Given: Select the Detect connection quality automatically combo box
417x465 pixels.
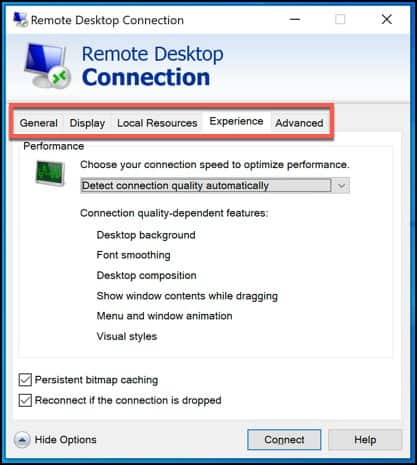Looking at the screenshot, I should (215, 186).
